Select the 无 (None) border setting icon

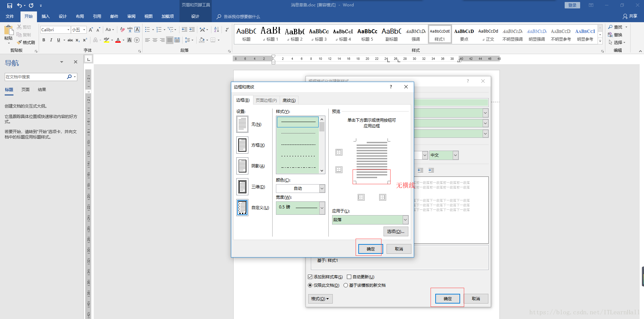click(x=242, y=124)
